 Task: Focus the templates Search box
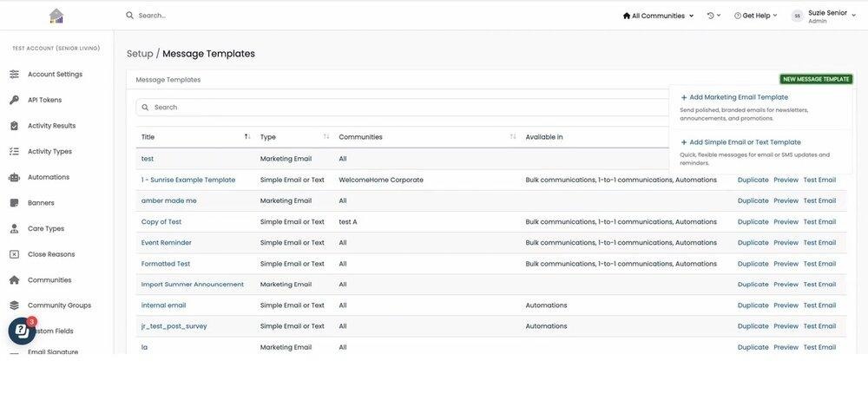[402, 108]
